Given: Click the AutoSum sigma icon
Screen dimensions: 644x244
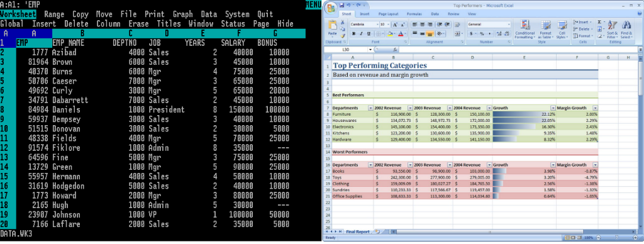Looking at the screenshot, I should (599, 22).
